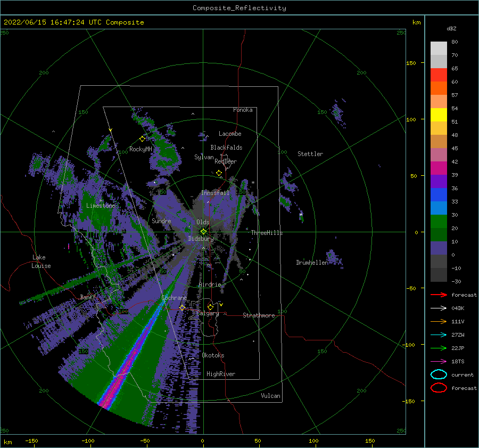
Task: Click the dusty pink 45-42 dBZ swatch
Action: (439, 154)
